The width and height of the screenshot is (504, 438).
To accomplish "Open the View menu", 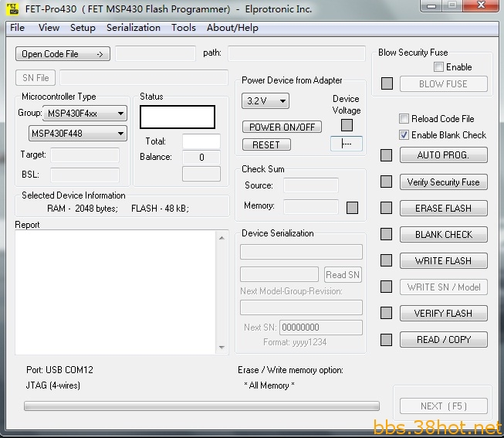I will point(49,28).
